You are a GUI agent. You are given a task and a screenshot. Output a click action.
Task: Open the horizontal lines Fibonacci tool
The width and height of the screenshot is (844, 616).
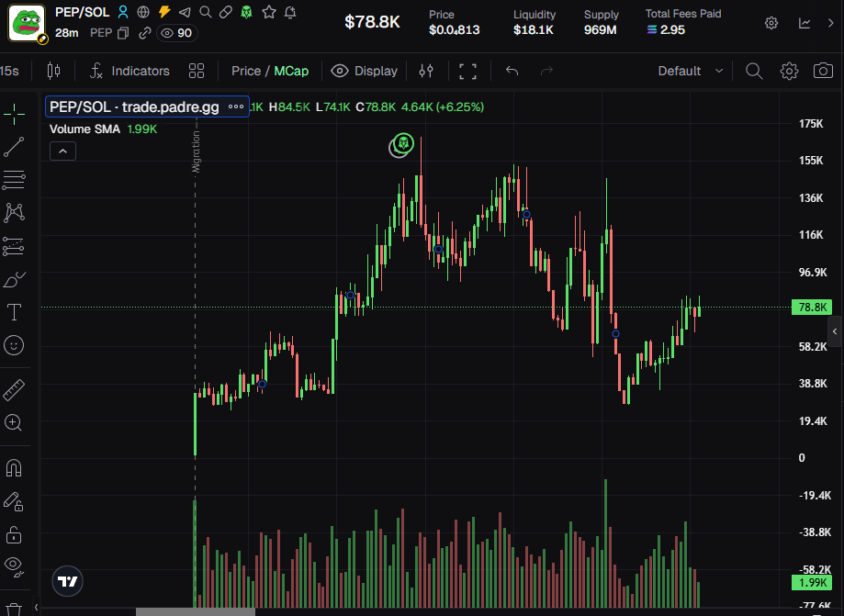(x=14, y=180)
